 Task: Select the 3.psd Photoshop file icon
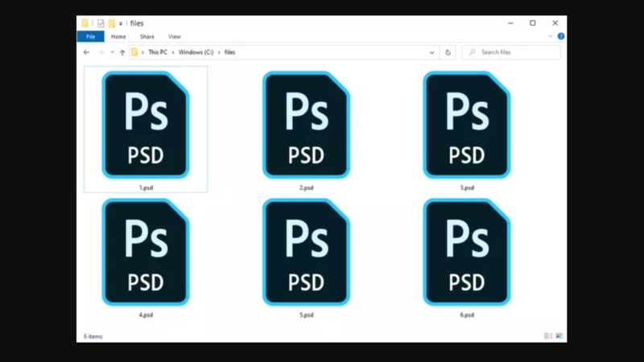(x=467, y=125)
